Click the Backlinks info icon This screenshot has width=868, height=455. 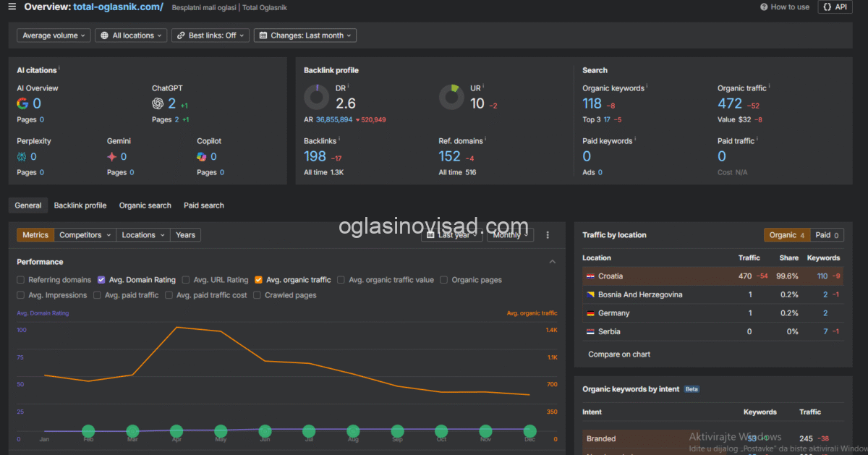[x=339, y=140]
